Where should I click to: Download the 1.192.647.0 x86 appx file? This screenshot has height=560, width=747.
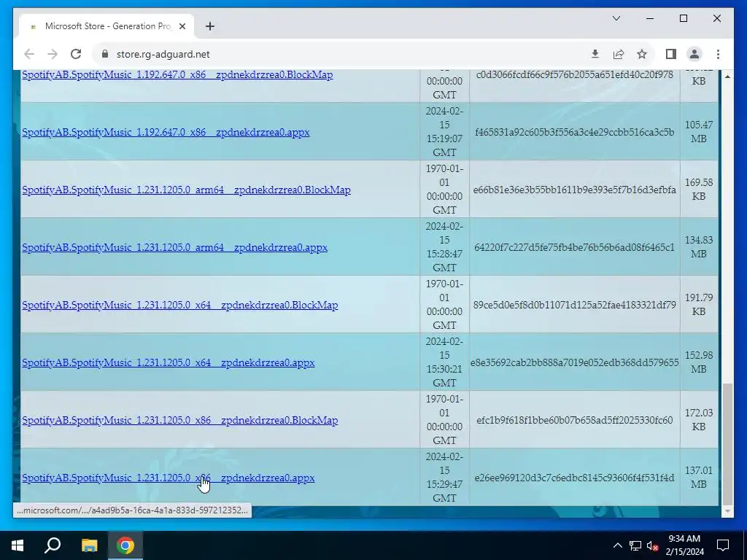166,133
